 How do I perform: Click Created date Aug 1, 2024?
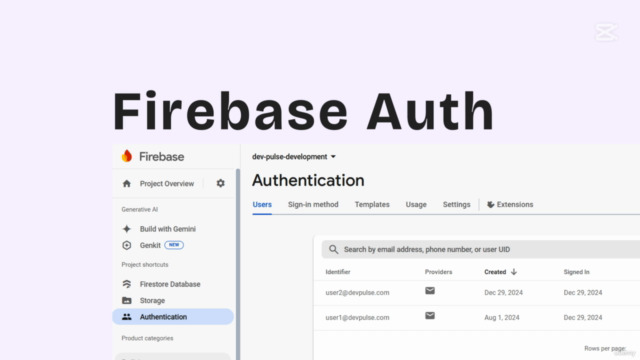coord(502,318)
